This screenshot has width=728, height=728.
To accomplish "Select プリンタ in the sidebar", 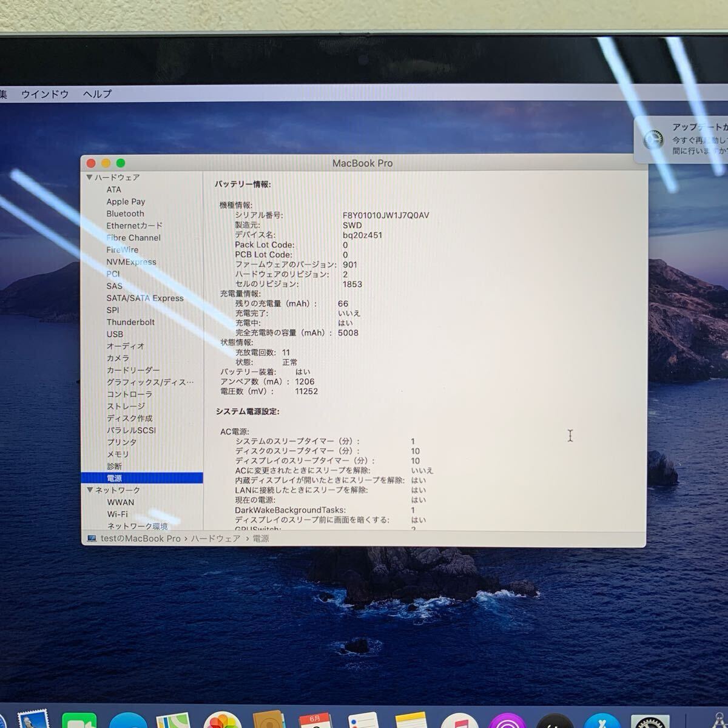I will tap(121, 442).
